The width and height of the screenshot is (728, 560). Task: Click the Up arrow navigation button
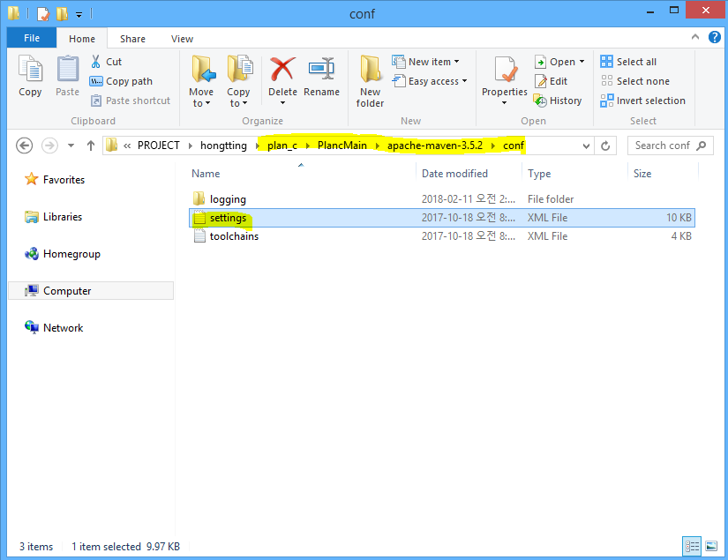tap(90, 146)
